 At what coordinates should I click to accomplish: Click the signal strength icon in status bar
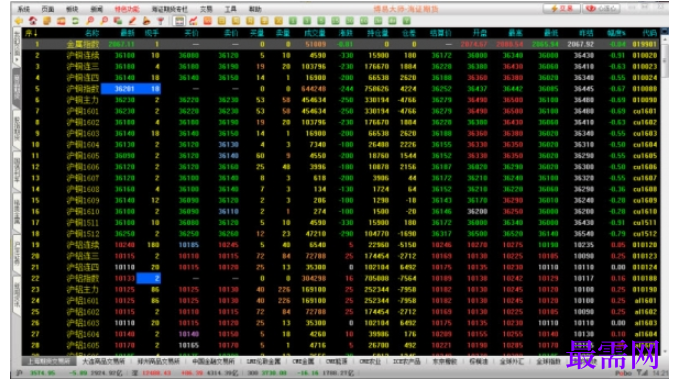(x=642, y=373)
